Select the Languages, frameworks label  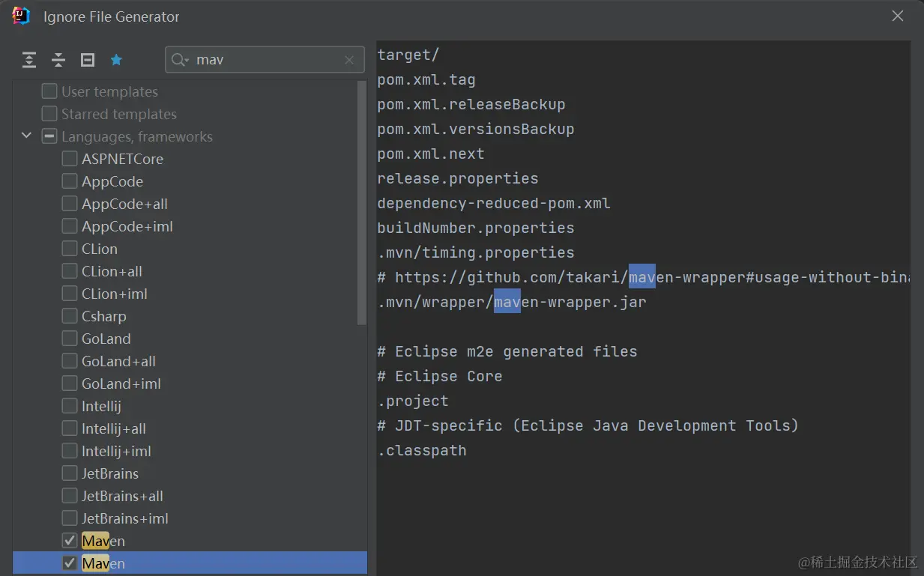(137, 136)
